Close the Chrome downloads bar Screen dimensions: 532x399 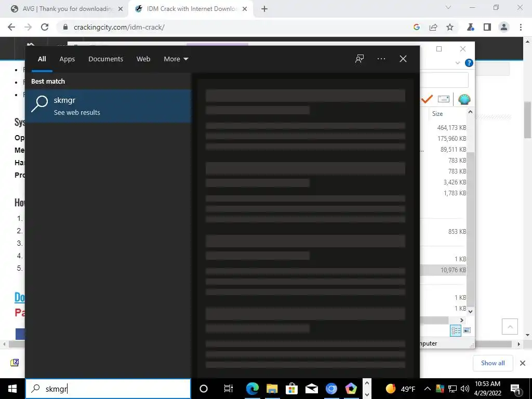pyautogui.click(x=523, y=363)
